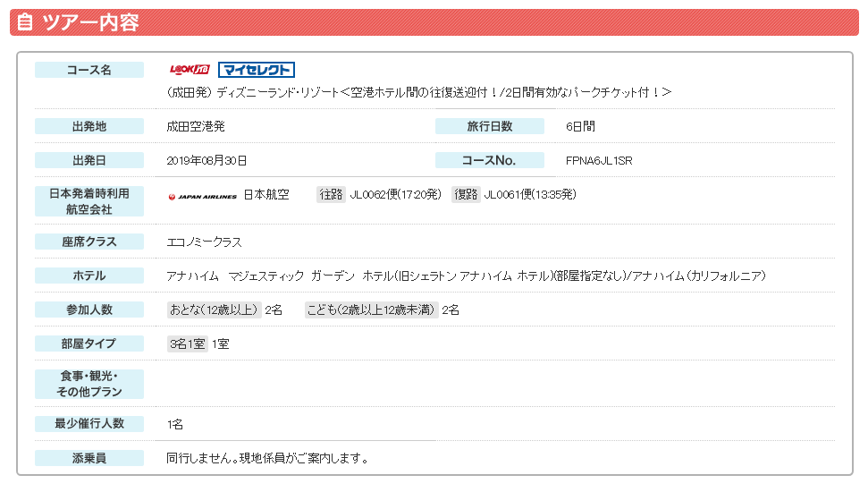Click the ホテル label
Image resolution: width=868 pixels, height=492 pixels.
point(89,276)
